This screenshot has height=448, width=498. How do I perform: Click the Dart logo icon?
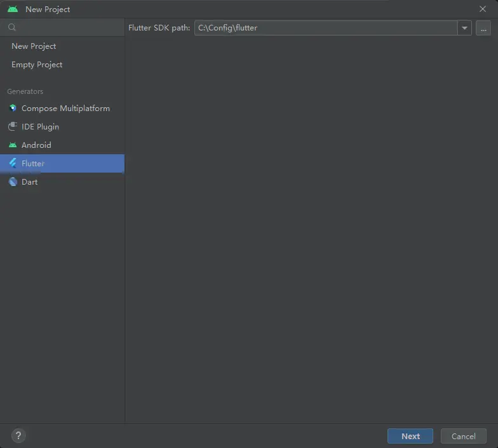pos(13,181)
